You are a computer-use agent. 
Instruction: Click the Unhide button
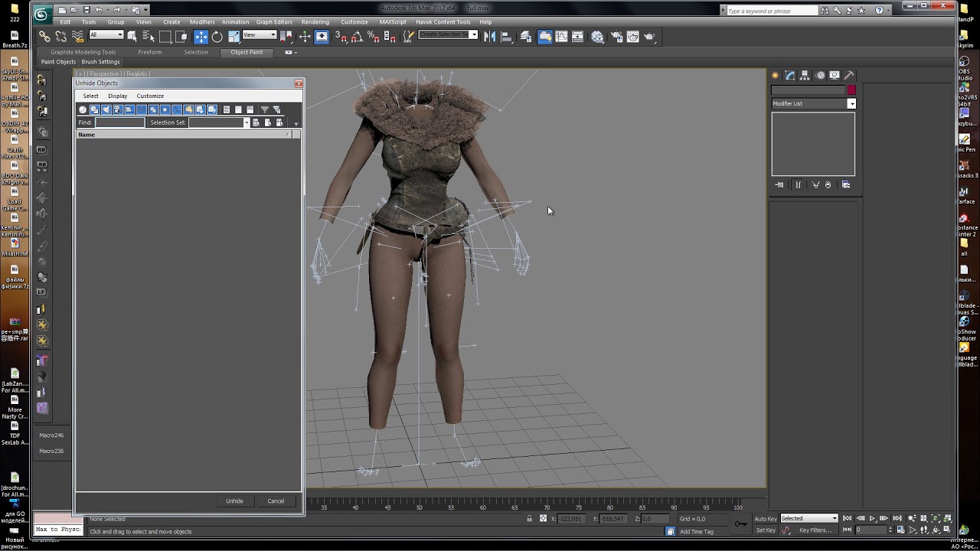point(234,501)
